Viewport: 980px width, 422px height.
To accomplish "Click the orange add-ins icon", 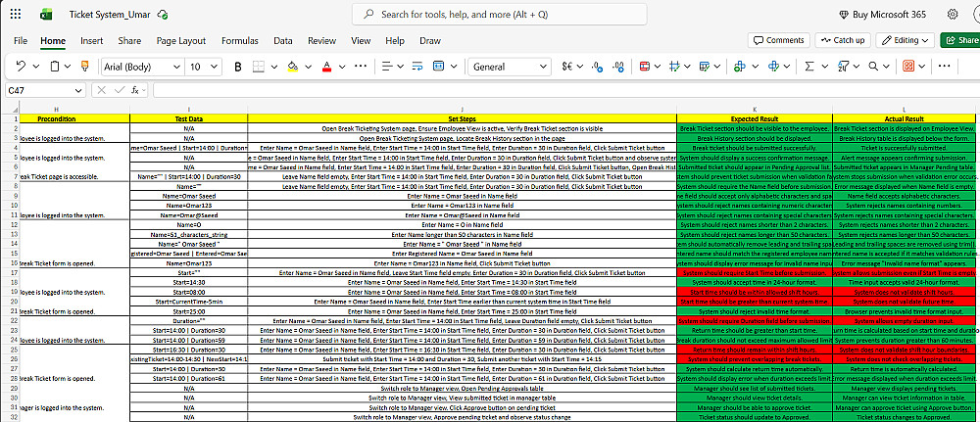I will click(x=908, y=67).
